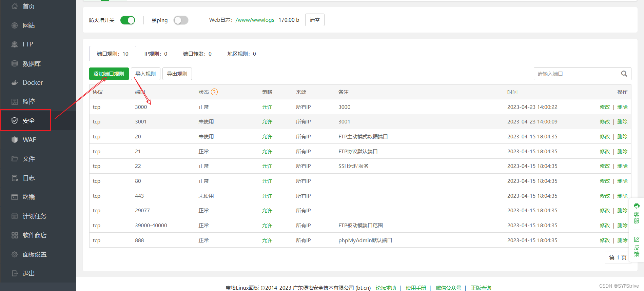Modify the port 3000 rule
Screen dimensions: 644x291
[605, 107]
